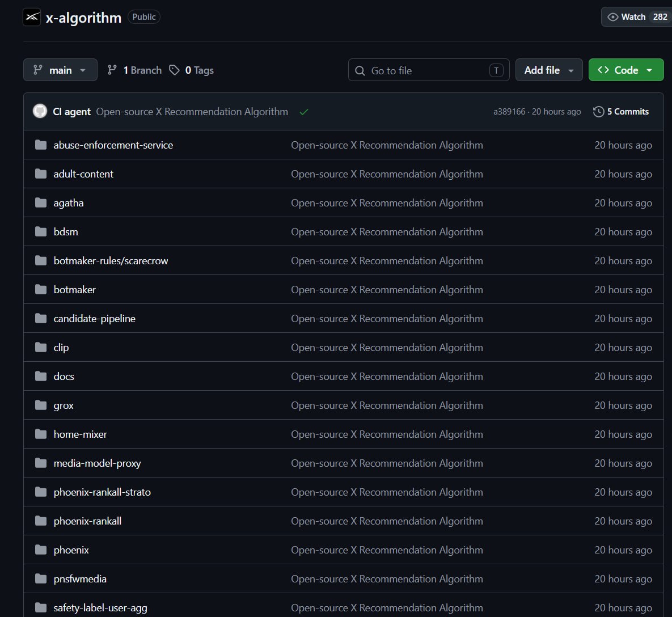Open the 0 Tags link
This screenshot has height=617, width=672.
[192, 70]
